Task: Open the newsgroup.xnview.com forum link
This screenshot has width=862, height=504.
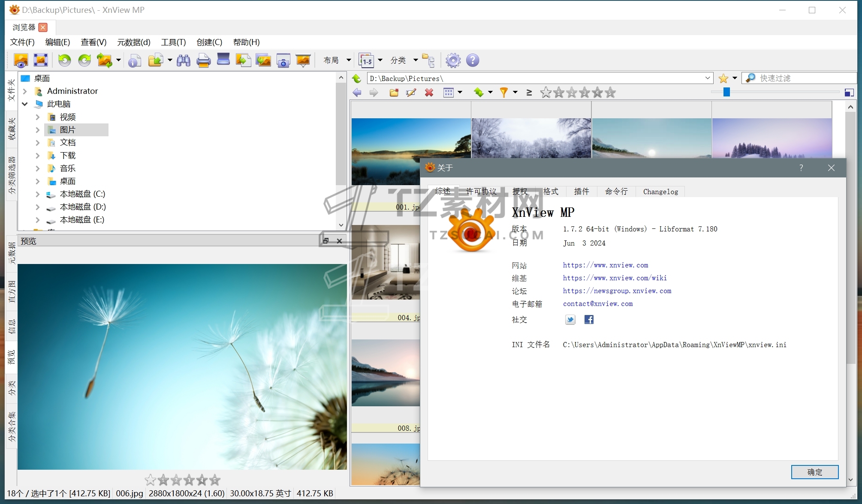Action: pyautogui.click(x=617, y=291)
